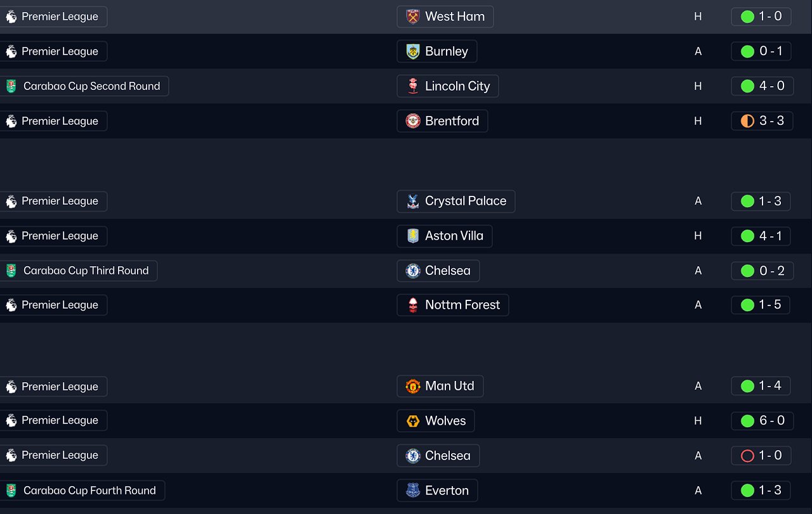Click the Burnley club crest icon
This screenshot has width=812, height=514.
(x=413, y=51)
